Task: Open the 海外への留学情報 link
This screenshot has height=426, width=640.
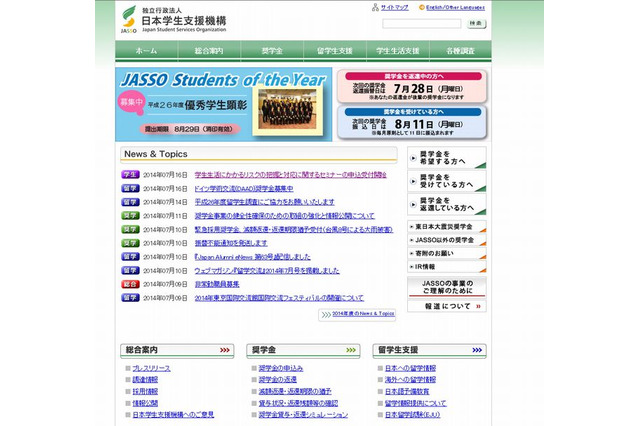Action: 410,379
